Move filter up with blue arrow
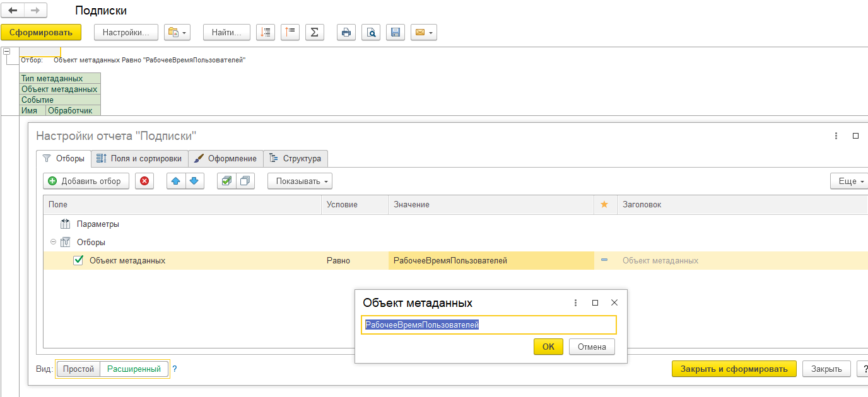Image resolution: width=868 pixels, height=397 pixels. [176, 181]
